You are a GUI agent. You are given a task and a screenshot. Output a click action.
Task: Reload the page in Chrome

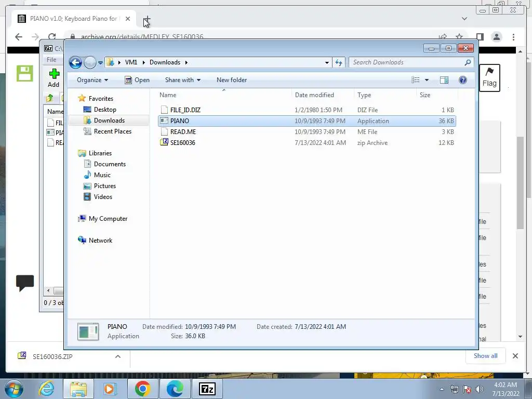[52, 37]
